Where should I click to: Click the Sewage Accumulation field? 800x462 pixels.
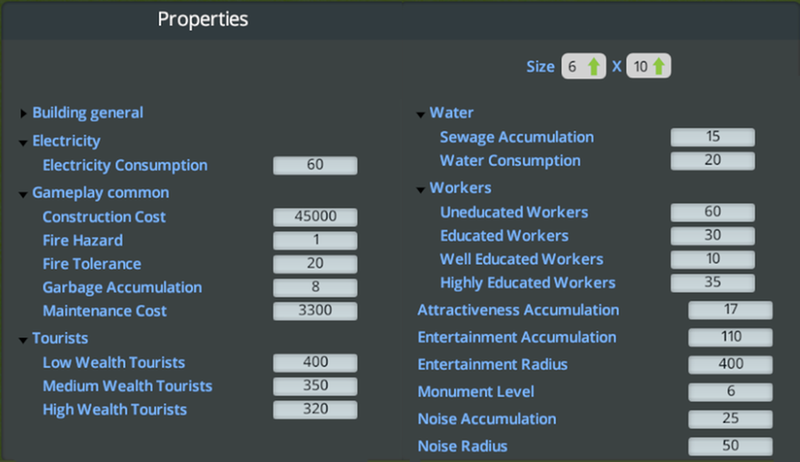712,137
